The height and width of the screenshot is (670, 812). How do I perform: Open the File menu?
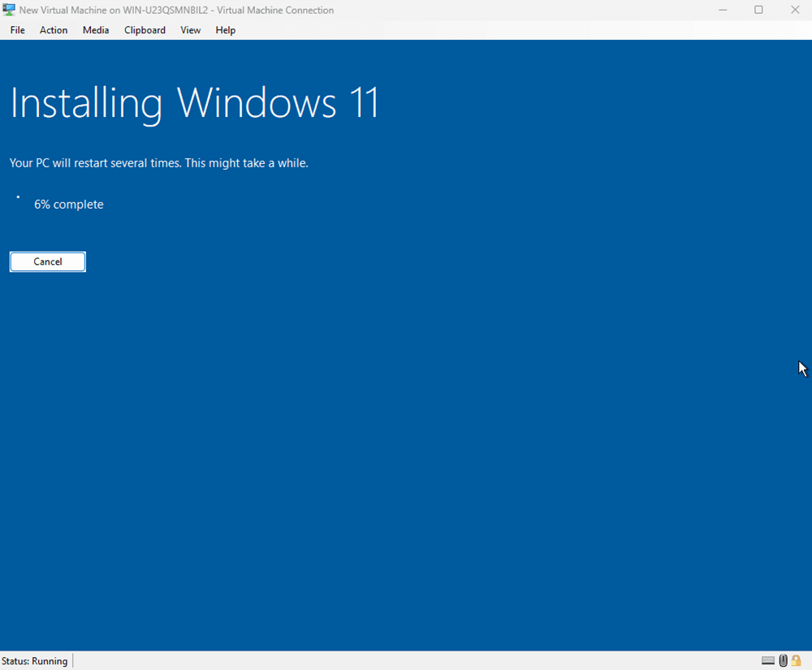(17, 30)
